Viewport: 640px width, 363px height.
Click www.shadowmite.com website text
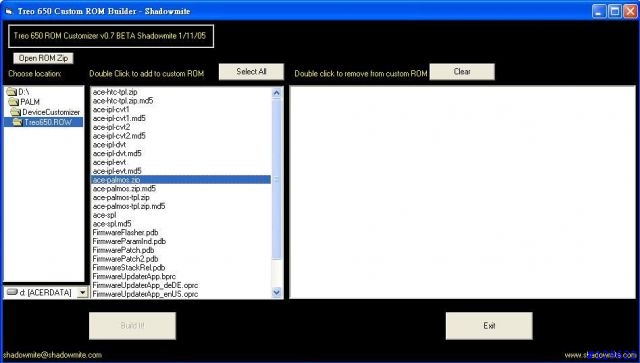click(601, 355)
